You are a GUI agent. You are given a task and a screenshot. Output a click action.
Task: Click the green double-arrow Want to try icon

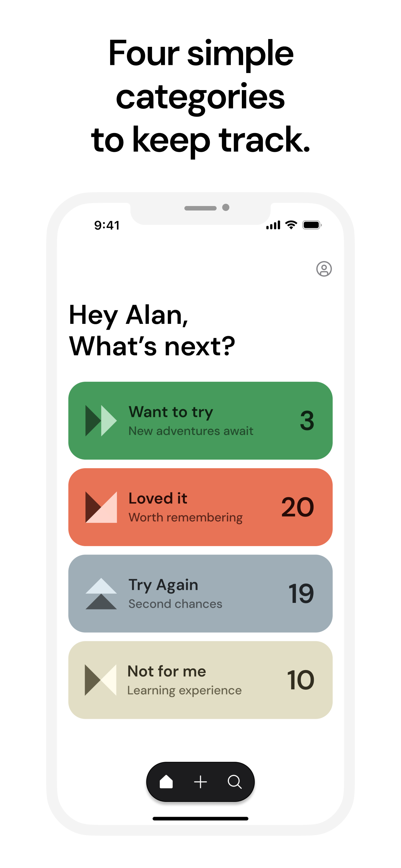point(101,420)
